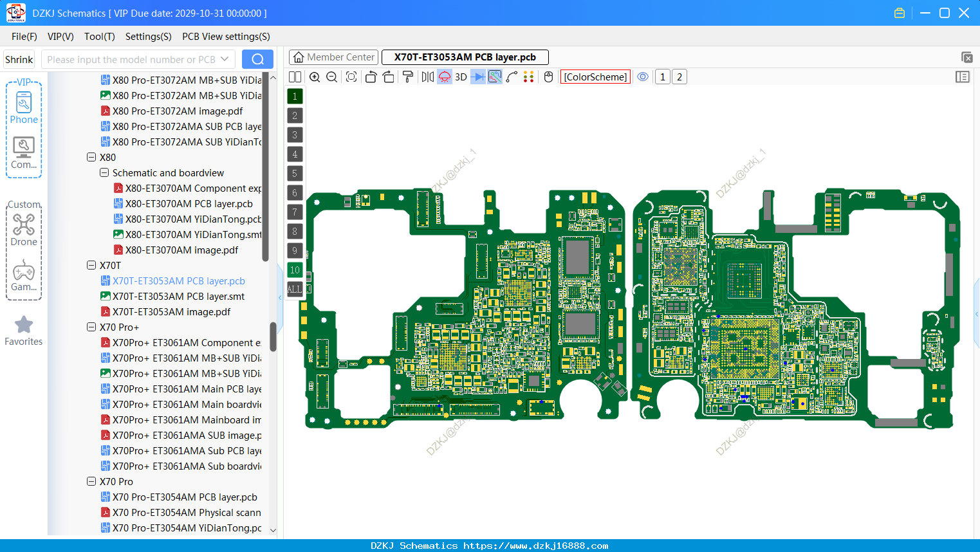Collapse the left panel splitter arrow
The height and width of the screenshot is (552, 980).
(x=280, y=297)
